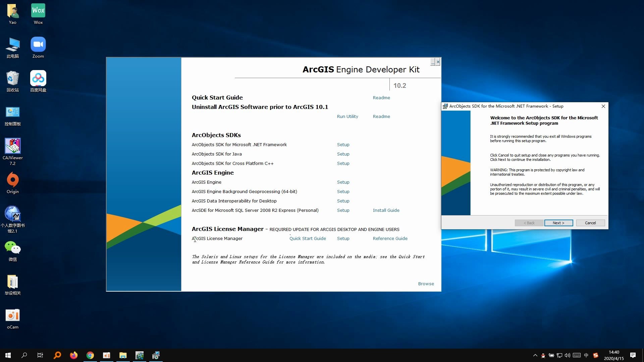
Task: Open the Origin desktop icon
Action: click(x=13, y=180)
